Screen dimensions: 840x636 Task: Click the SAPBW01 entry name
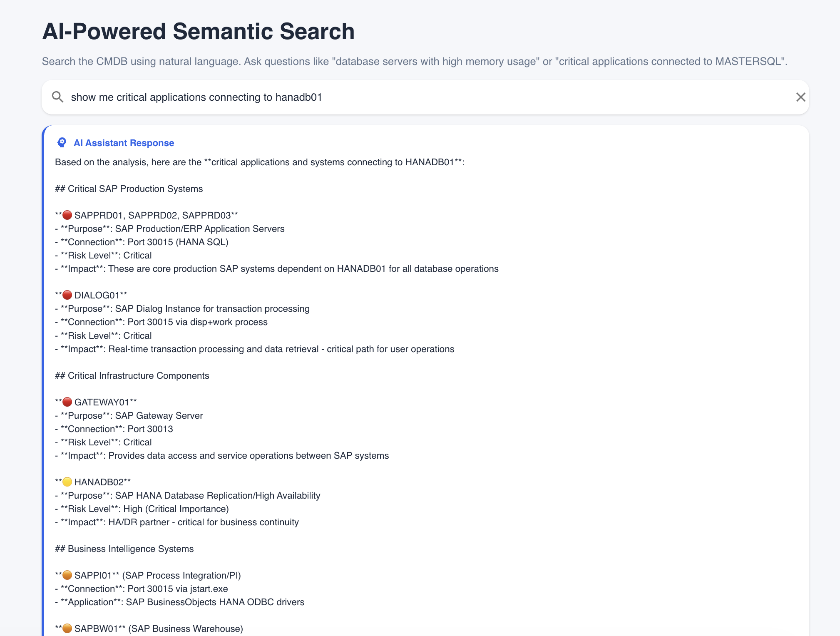click(x=96, y=629)
